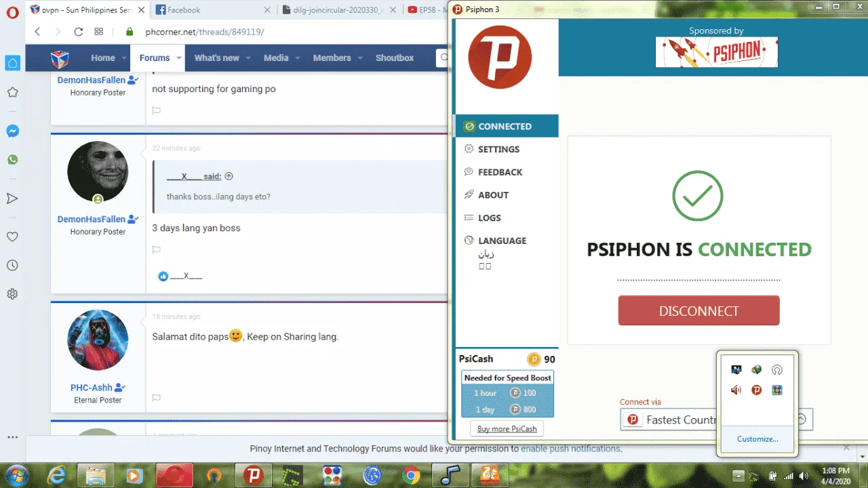This screenshot has width=868, height=488.
Task: Click monitor icon in tray popup
Action: [x=736, y=369]
